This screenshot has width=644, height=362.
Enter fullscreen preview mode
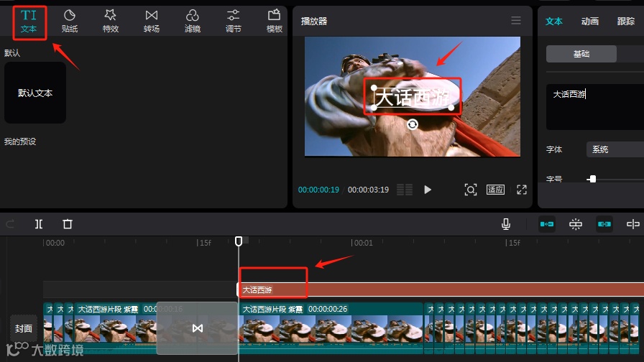(522, 190)
